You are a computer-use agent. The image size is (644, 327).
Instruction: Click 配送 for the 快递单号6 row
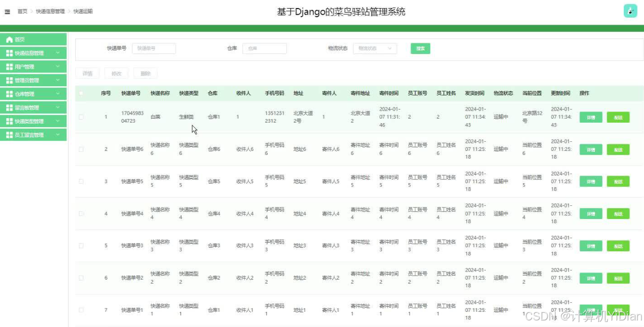click(x=618, y=149)
